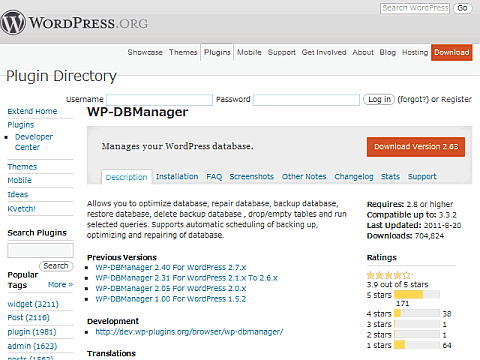
Task: Open the Stats tab
Action: 390,177
